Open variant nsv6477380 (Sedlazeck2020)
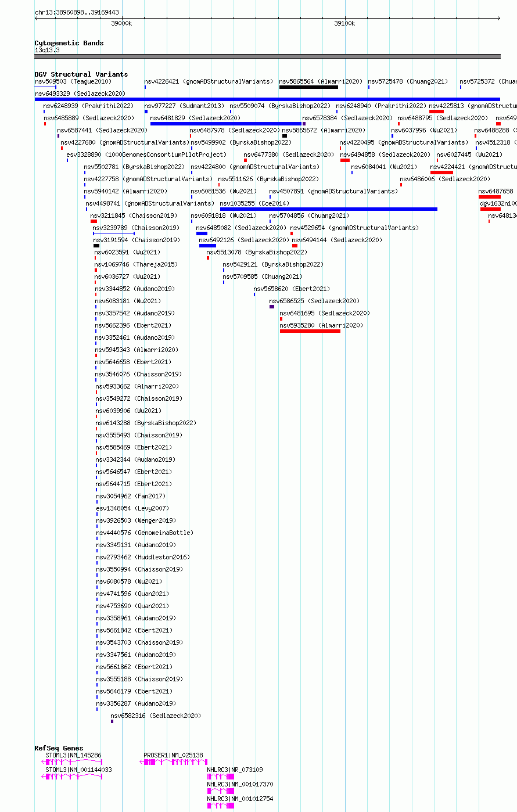Screen dimensions: 517x812 pos(289,155)
